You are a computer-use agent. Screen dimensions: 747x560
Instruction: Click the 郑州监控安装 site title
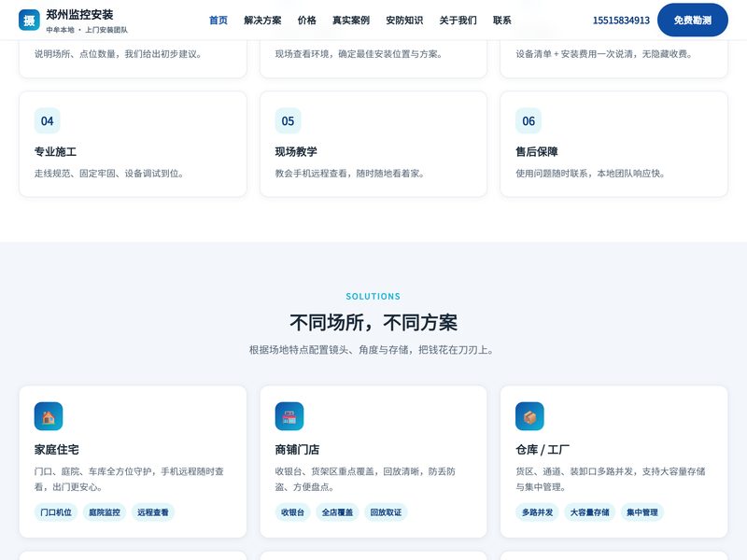[x=79, y=15]
